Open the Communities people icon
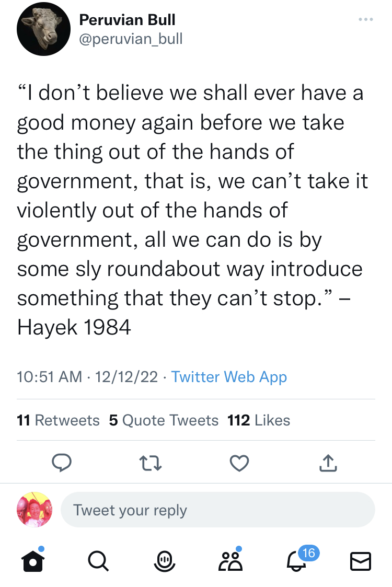This screenshot has height=587, width=392. [x=231, y=561]
